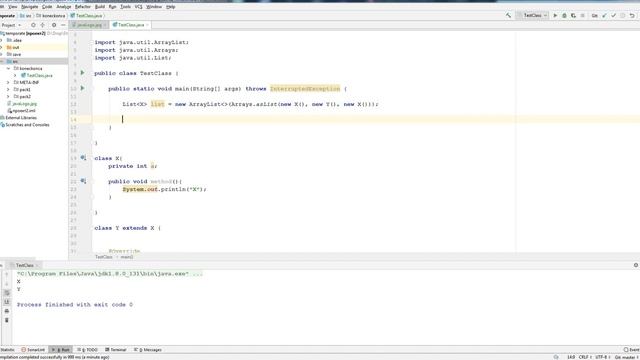Click the koneckonca breadcrumb in navigation bar

tap(51, 16)
